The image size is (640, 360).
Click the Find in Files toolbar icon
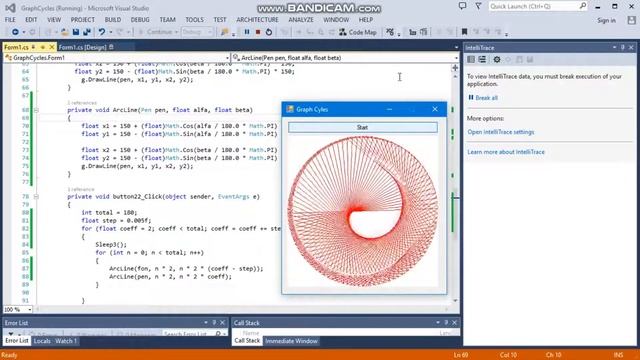[x=224, y=32]
